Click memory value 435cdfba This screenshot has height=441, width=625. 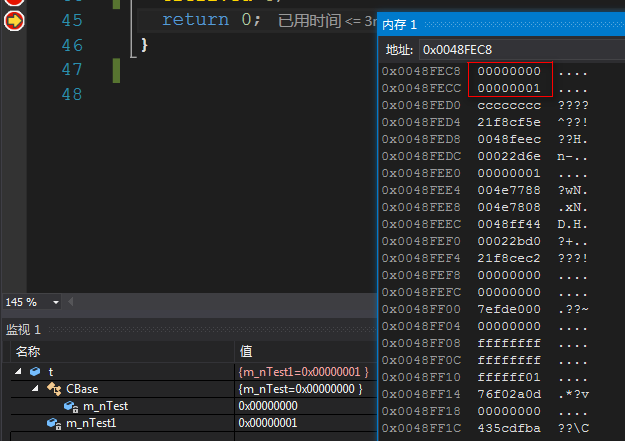tap(509, 428)
